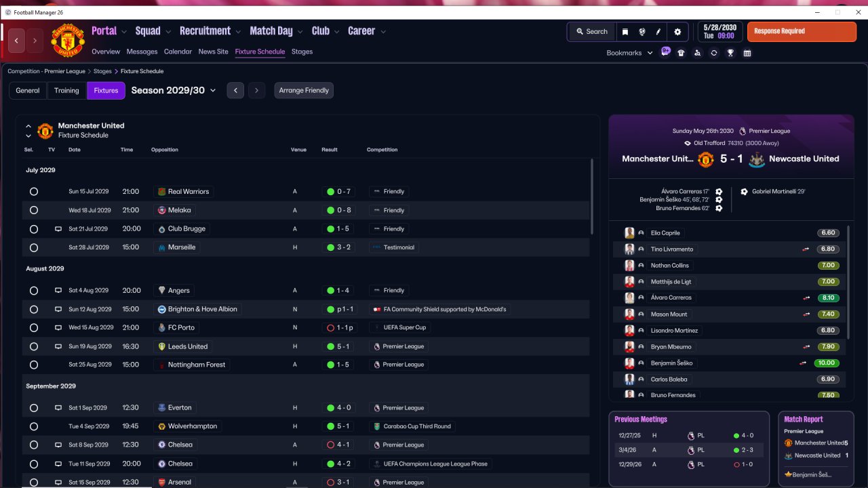Click the 5/28/2030 date and time display
The image size is (868, 488).
[719, 32]
